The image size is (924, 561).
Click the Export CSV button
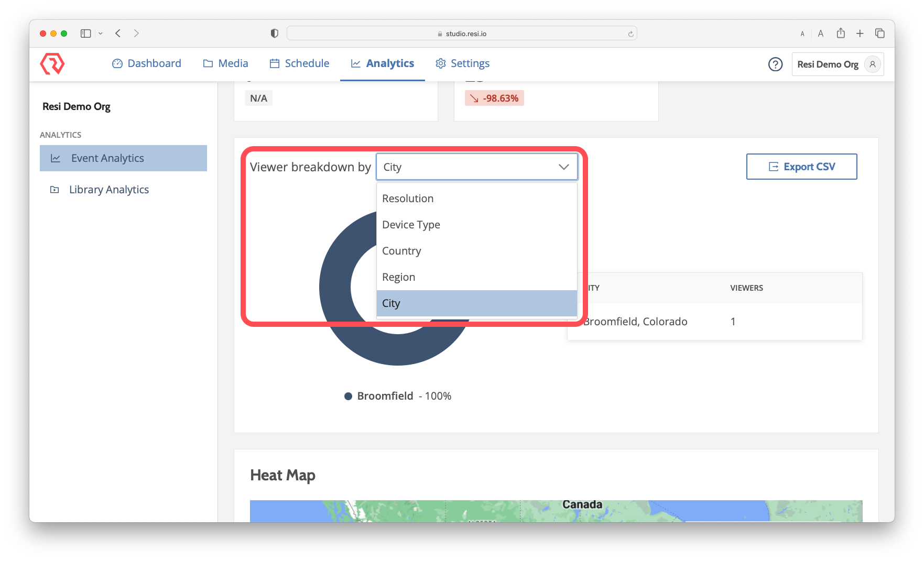tap(801, 166)
